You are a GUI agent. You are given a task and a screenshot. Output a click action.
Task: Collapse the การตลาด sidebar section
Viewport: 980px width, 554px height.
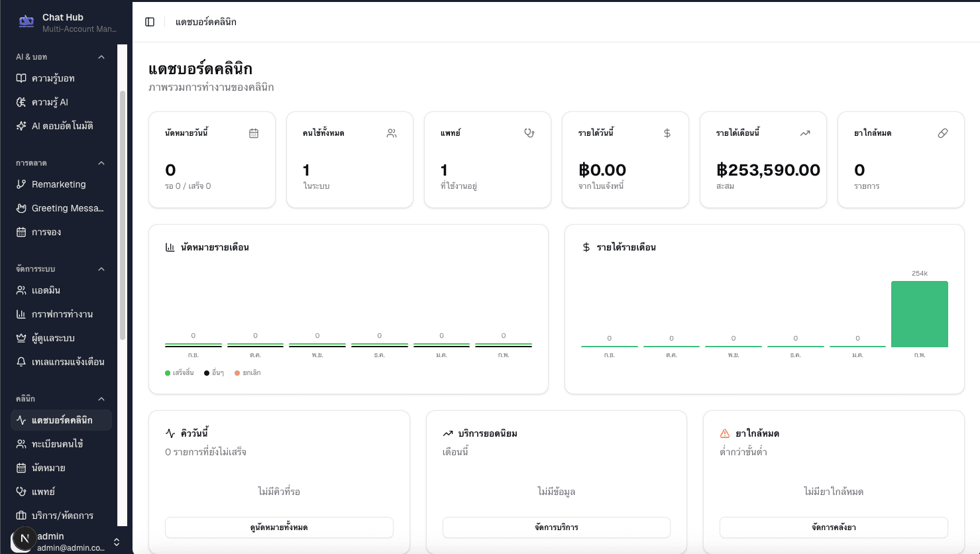click(x=101, y=162)
